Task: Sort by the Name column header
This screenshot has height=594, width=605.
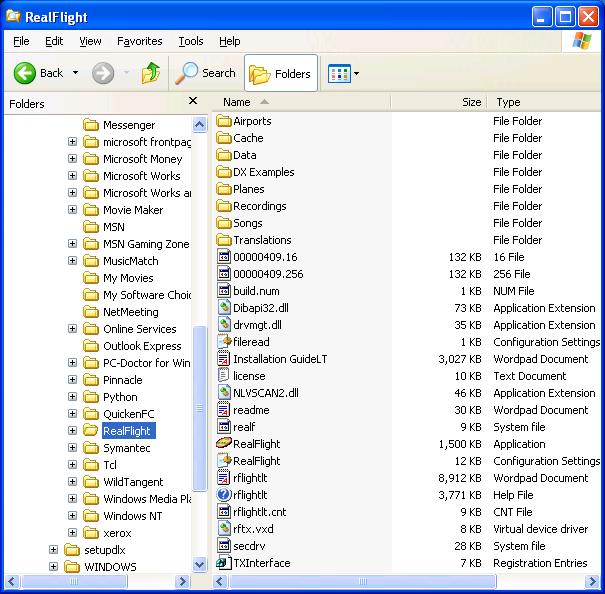Action: pos(301,102)
